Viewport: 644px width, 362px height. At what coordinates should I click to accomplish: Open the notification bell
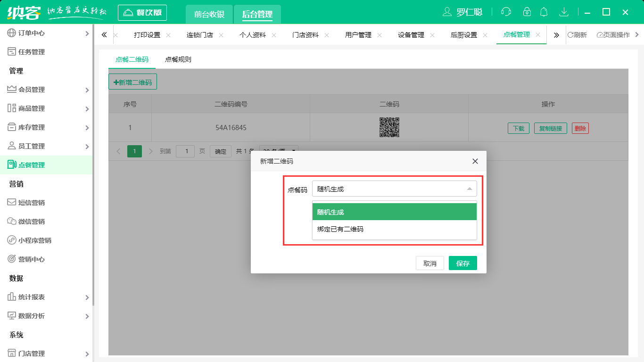click(544, 12)
